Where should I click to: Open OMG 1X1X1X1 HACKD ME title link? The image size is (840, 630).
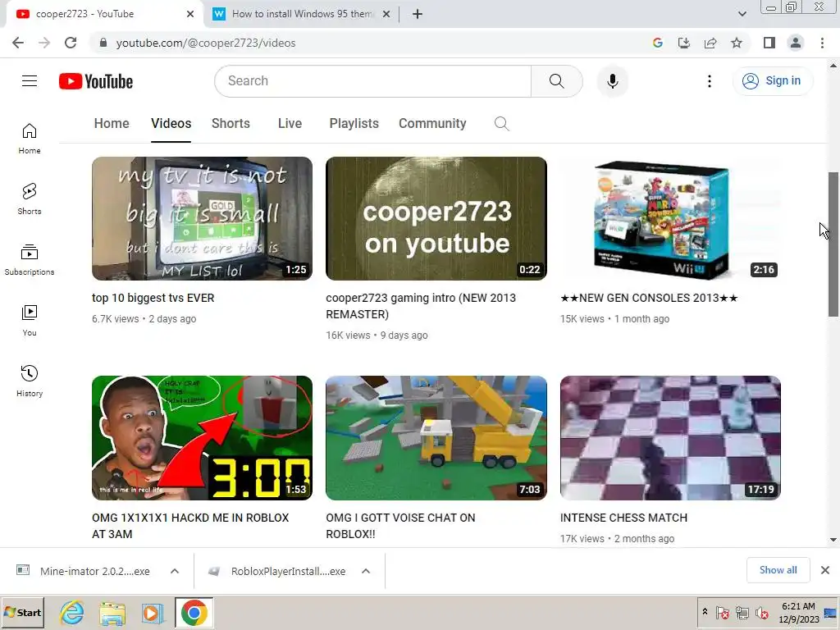tap(190, 526)
